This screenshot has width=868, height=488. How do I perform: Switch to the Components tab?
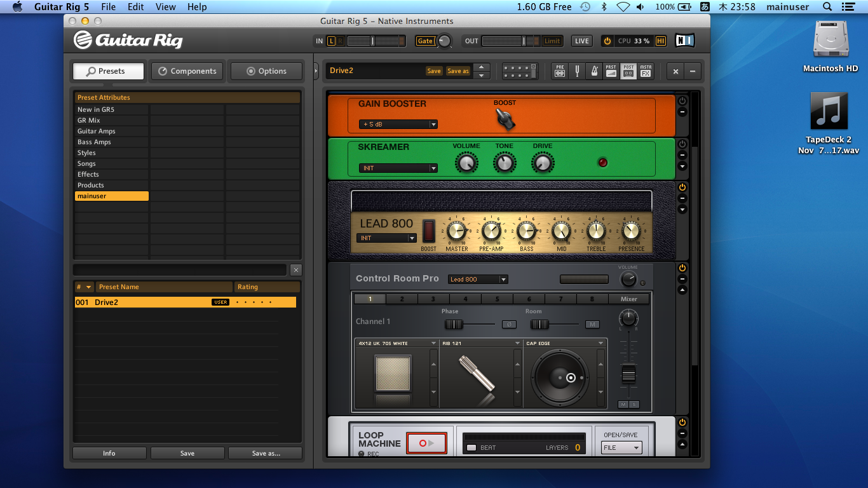187,71
